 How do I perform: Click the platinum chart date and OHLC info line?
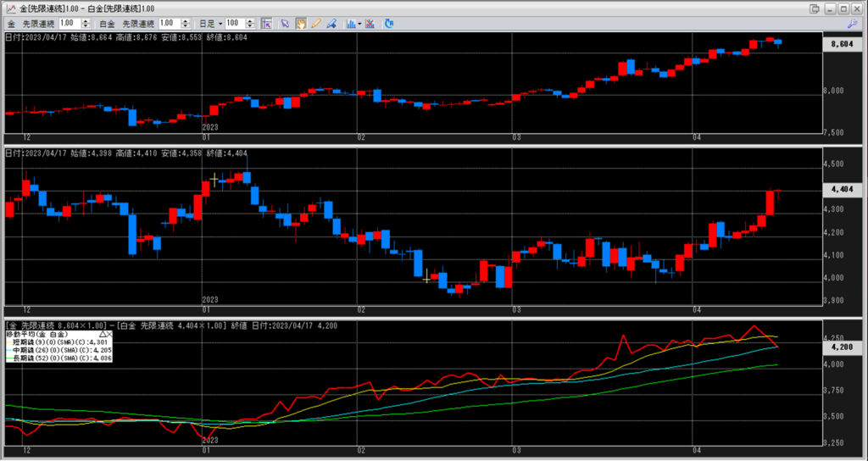tap(126, 153)
